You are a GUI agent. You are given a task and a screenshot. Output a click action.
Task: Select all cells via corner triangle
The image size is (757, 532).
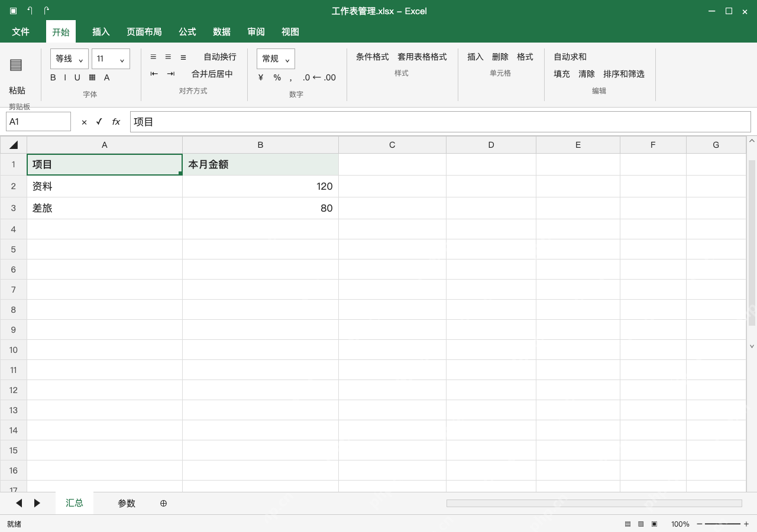point(14,145)
